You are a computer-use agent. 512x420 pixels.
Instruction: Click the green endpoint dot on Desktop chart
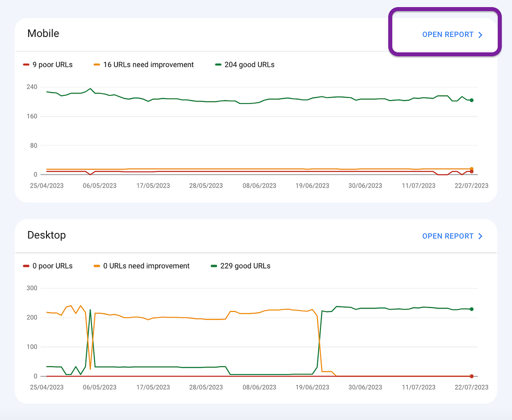point(471,309)
